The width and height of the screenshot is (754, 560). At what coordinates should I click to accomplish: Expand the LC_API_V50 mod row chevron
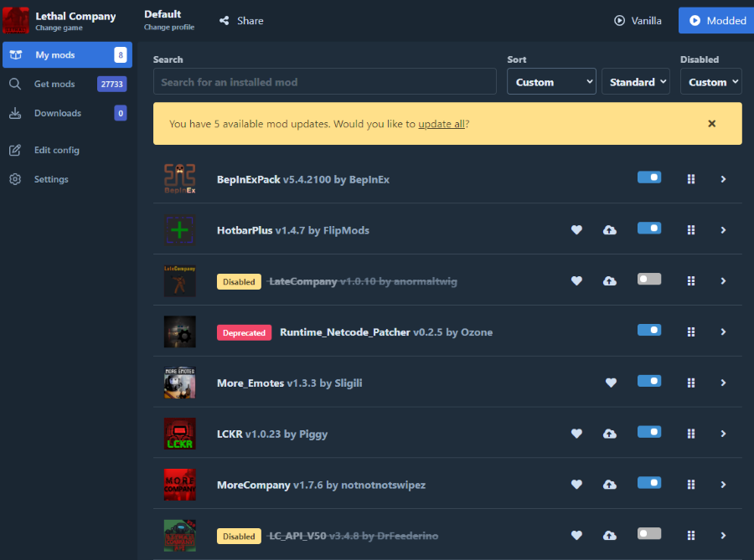[x=723, y=536]
